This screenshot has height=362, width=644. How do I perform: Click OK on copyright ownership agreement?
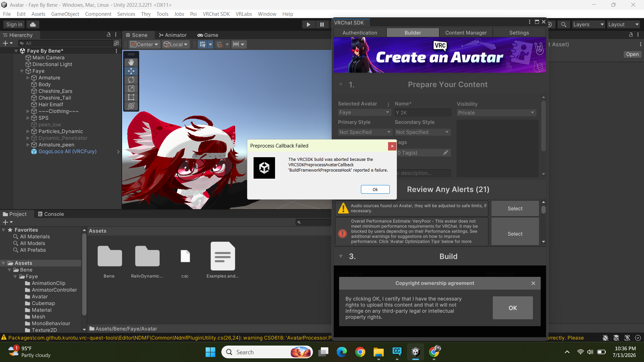pyautogui.click(x=513, y=308)
